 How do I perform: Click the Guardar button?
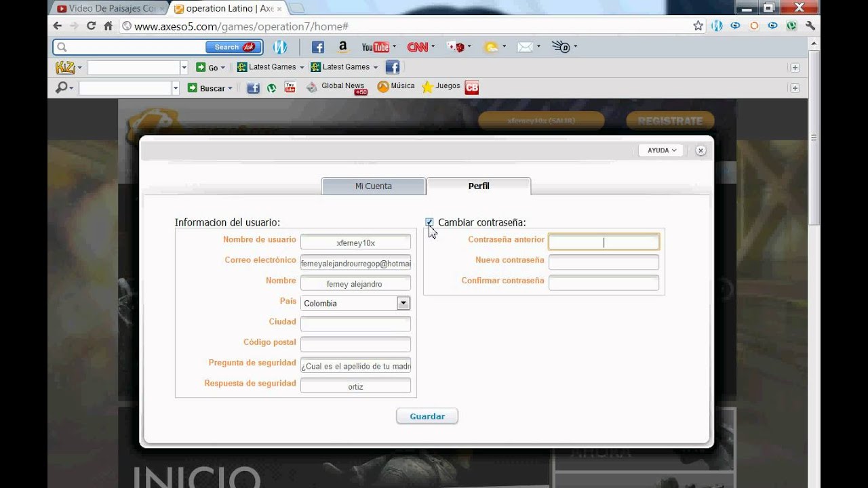click(x=427, y=416)
